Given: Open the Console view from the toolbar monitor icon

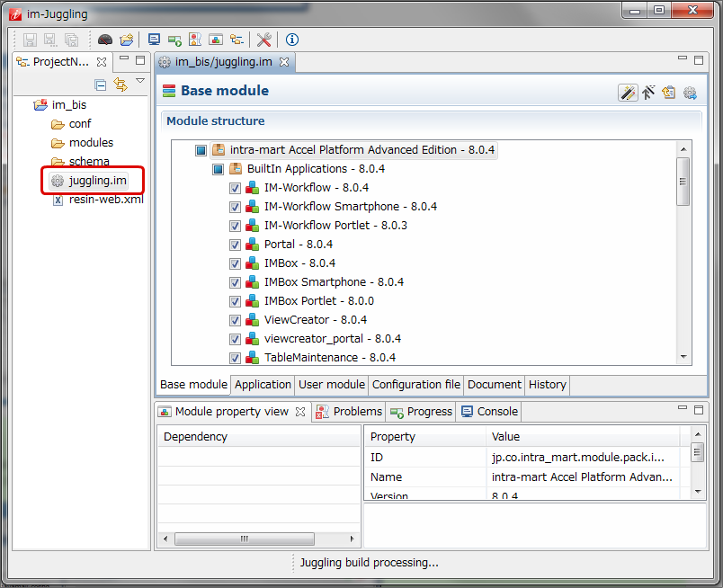Looking at the screenshot, I should [x=154, y=40].
